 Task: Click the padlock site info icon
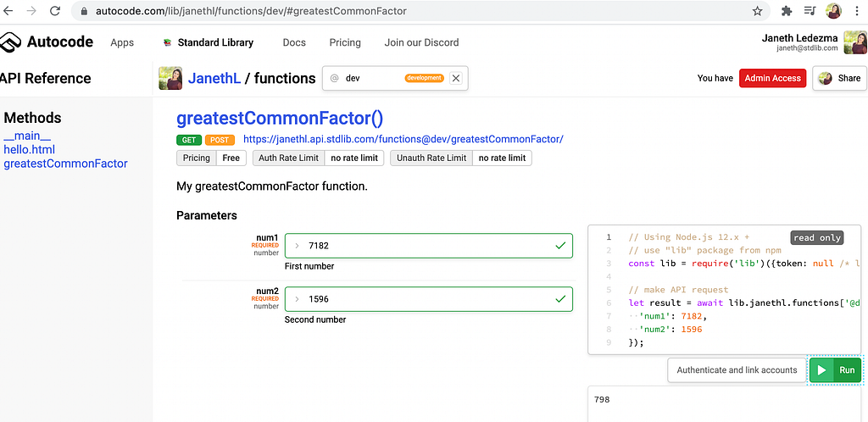click(x=84, y=10)
